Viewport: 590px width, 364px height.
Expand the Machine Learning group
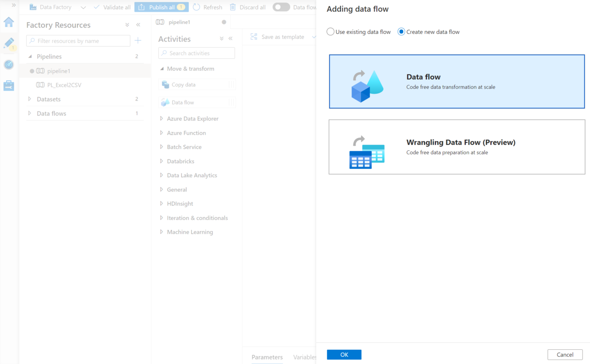[x=162, y=232]
